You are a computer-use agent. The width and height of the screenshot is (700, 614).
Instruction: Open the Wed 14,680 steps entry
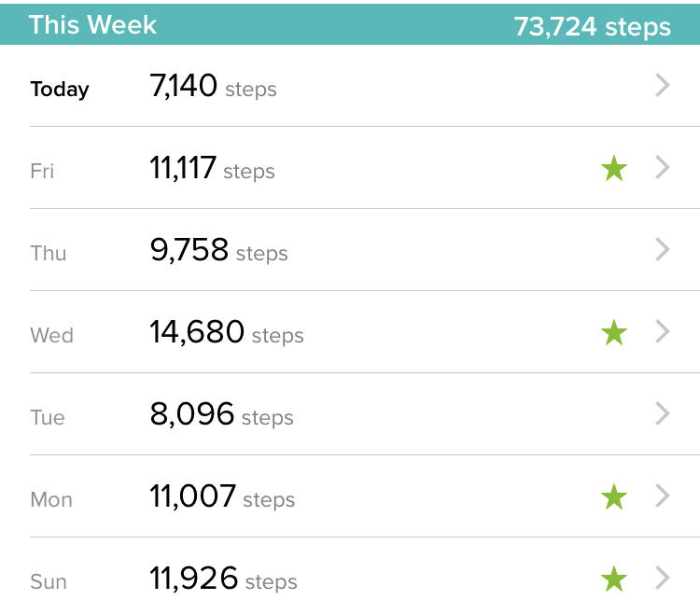click(x=350, y=332)
